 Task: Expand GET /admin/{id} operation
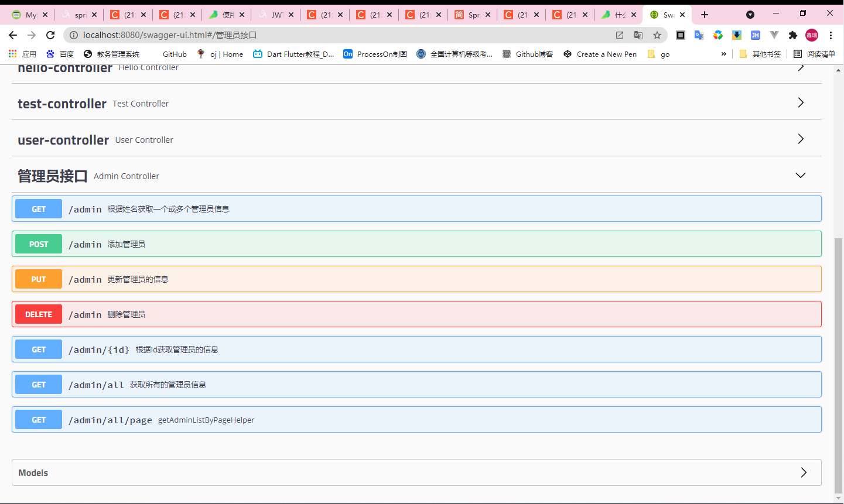click(416, 349)
